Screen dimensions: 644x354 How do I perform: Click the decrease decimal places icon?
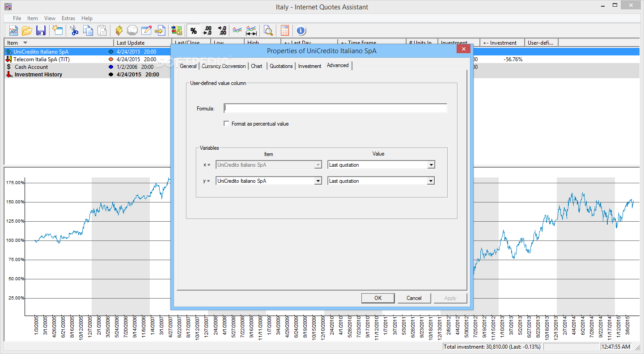pos(222,30)
